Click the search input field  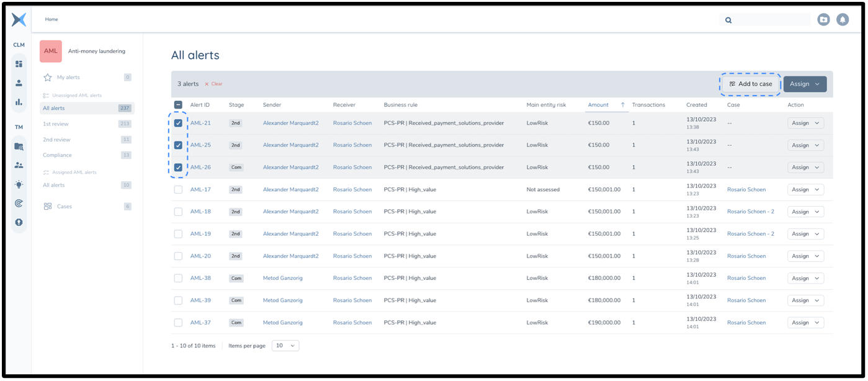click(x=769, y=20)
